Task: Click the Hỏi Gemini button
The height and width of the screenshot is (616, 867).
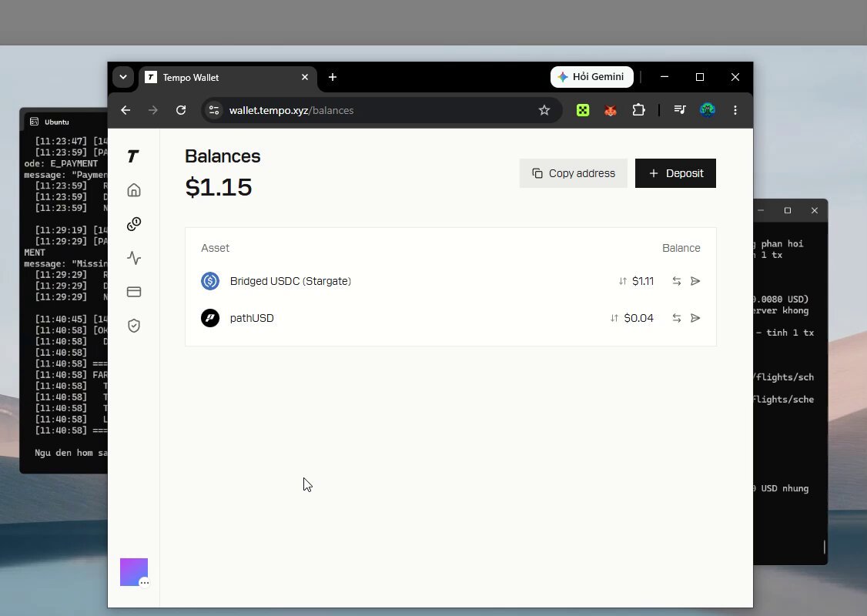Action: [x=591, y=77]
